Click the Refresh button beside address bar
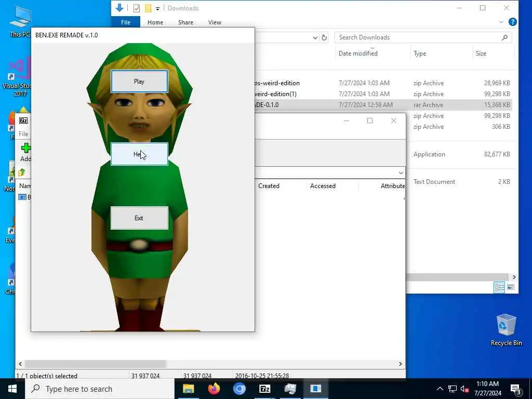Image resolution: width=532 pixels, height=399 pixels. pyautogui.click(x=324, y=37)
